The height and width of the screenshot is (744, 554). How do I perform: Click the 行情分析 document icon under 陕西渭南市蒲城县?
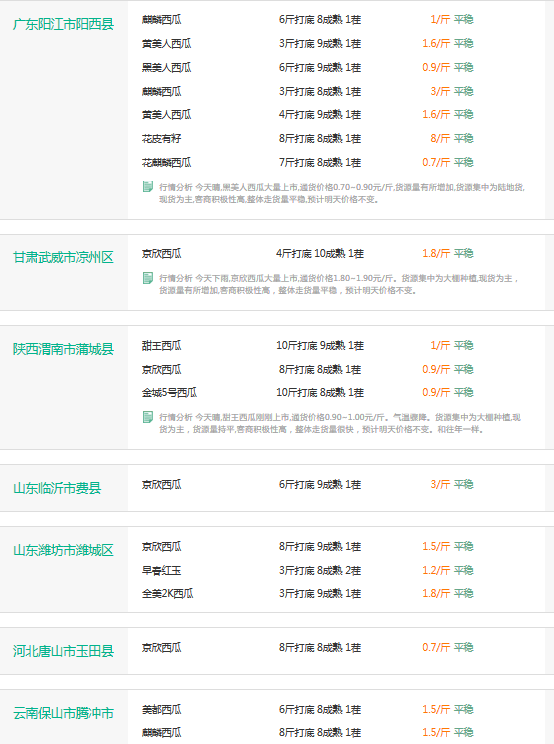click(148, 417)
